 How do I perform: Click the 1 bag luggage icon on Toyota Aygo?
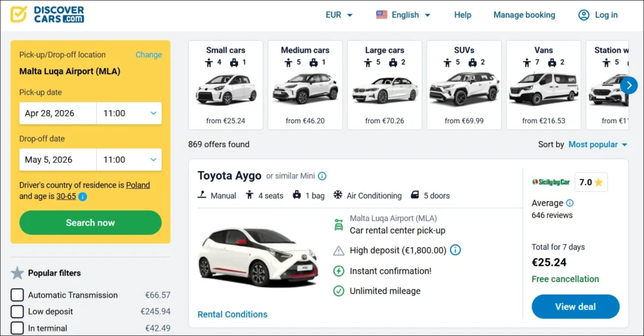pyautogui.click(x=297, y=194)
